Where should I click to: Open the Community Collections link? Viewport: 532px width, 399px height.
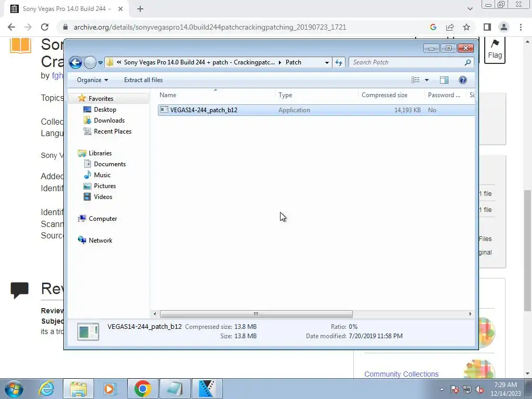point(402,374)
